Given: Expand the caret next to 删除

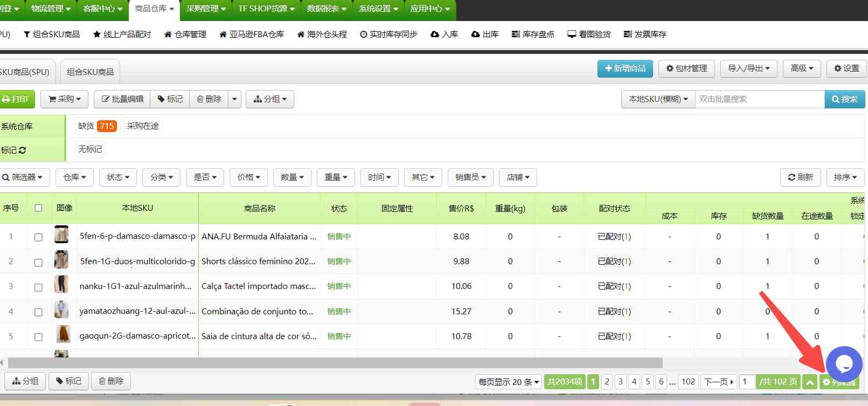Looking at the screenshot, I should click(x=234, y=99).
